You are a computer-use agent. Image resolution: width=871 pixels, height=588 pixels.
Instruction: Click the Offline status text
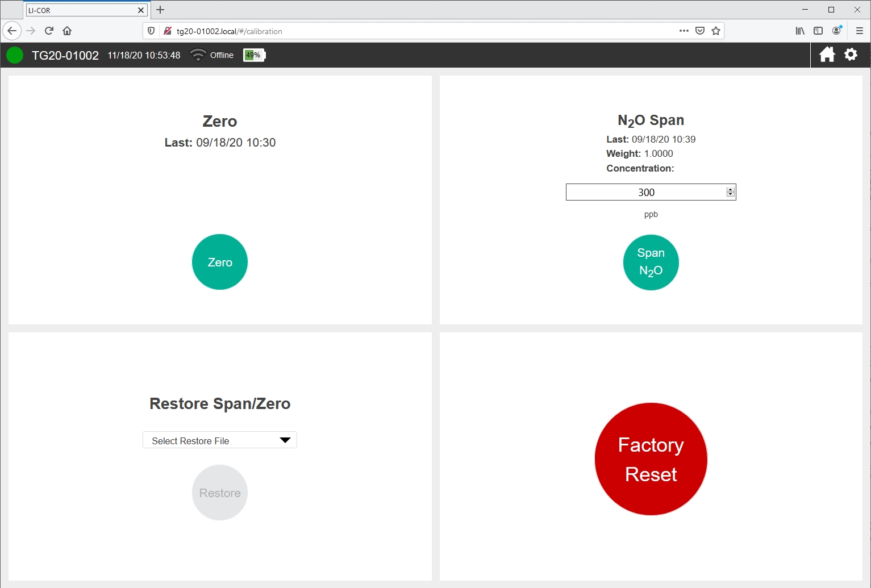point(222,55)
